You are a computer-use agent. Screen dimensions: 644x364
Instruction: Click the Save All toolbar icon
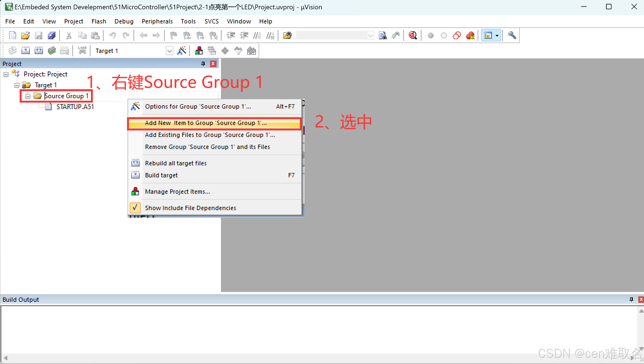click(52, 35)
